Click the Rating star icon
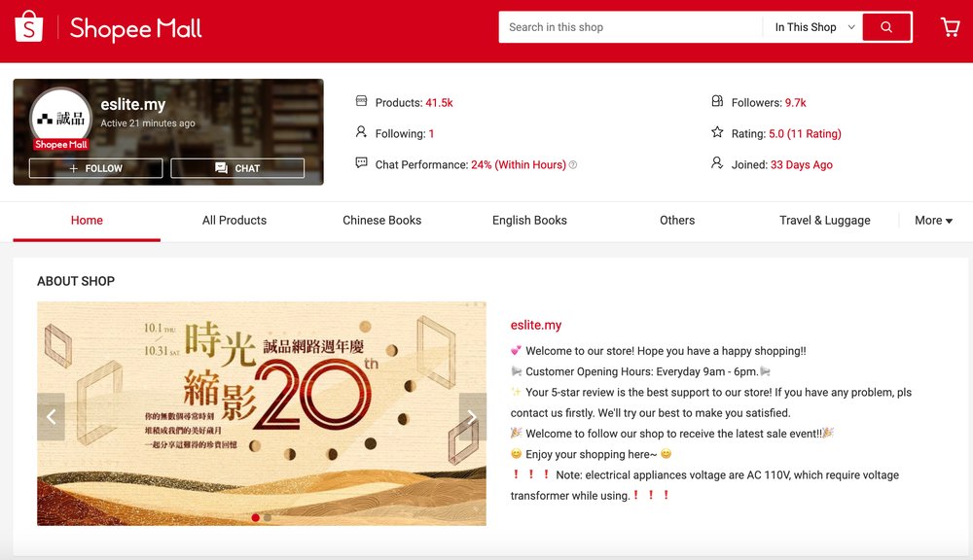973x560 pixels. 717,131
